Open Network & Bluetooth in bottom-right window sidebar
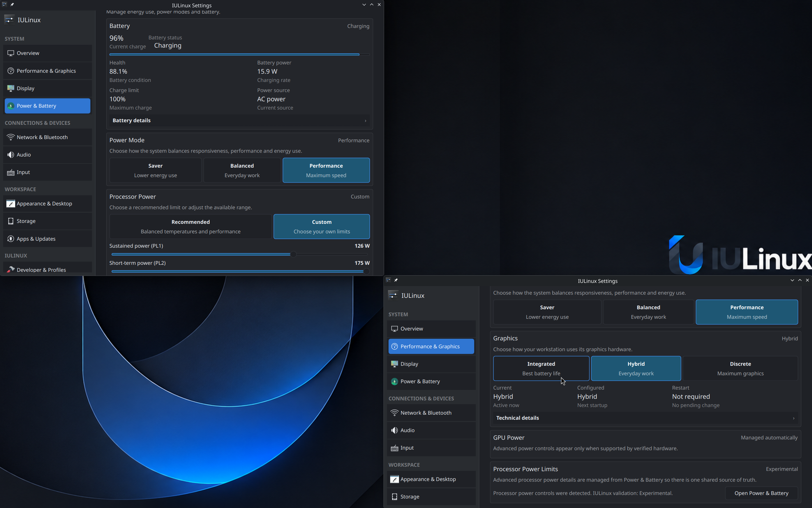812x508 pixels. pos(431,412)
